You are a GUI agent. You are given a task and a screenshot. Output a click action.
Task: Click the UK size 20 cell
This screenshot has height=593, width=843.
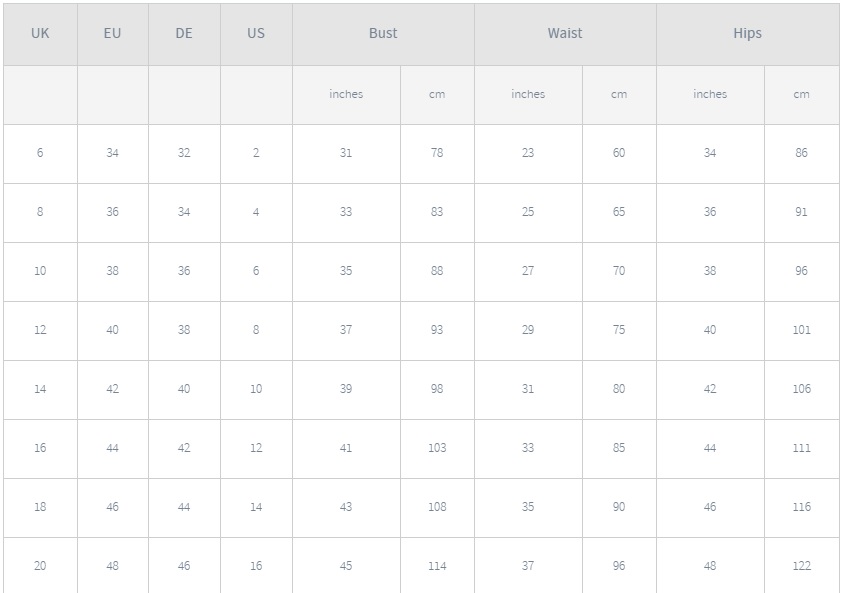[40, 566]
